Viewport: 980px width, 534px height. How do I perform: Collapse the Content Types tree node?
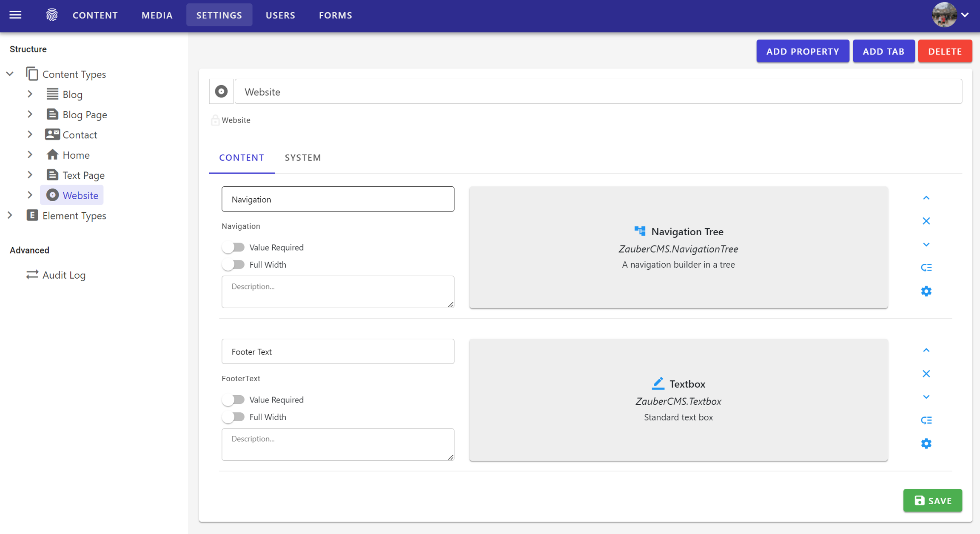pos(10,74)
